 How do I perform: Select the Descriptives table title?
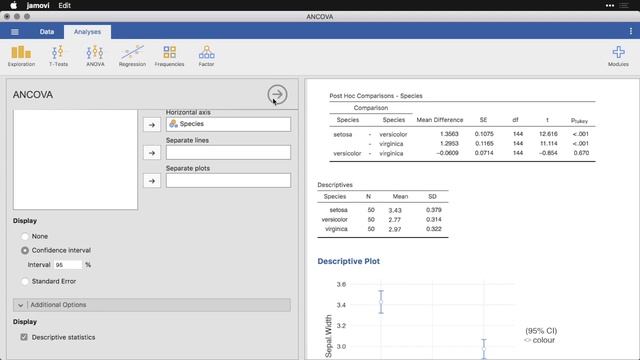click(x=335, y=185)
